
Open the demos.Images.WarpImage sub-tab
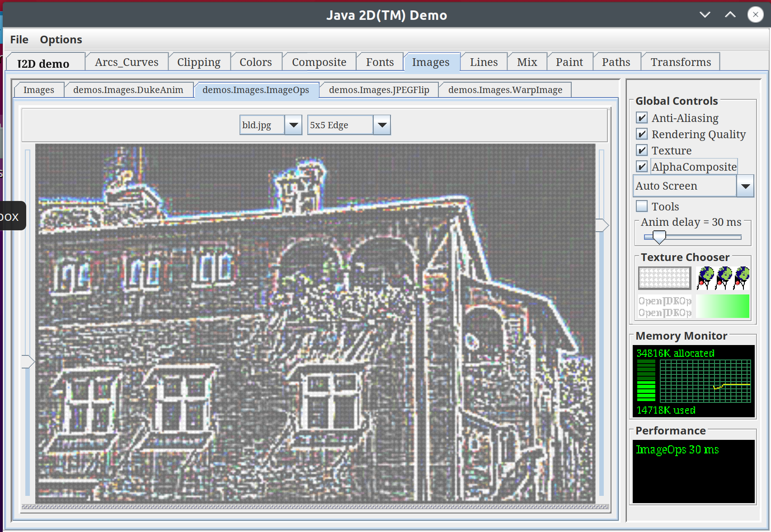point(505,90)
